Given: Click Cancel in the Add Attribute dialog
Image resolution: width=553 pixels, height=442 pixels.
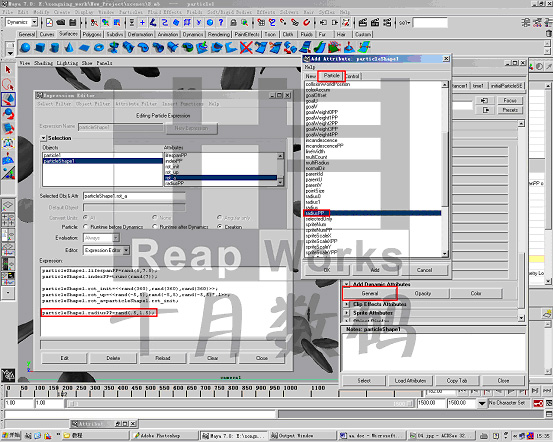Looking at the screenshot, I should [424, 270].
